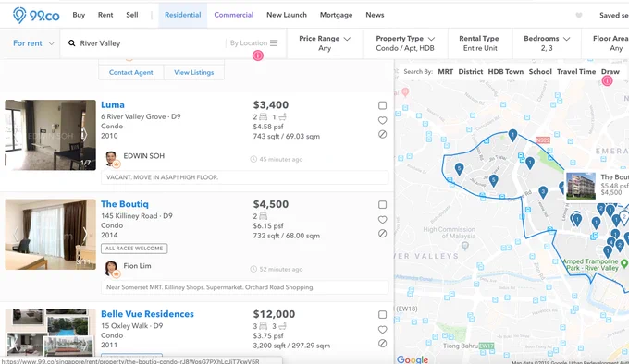Select the Draw search option
The image size is (629, 364).
point(610,72)
